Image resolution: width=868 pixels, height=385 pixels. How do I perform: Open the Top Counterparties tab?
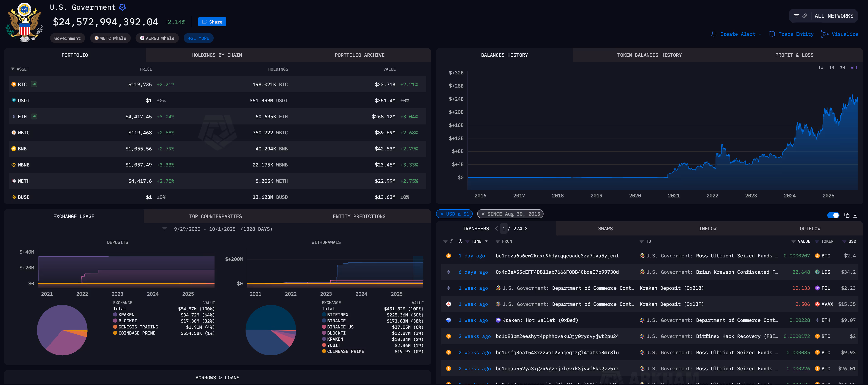(x=215, y=216)
